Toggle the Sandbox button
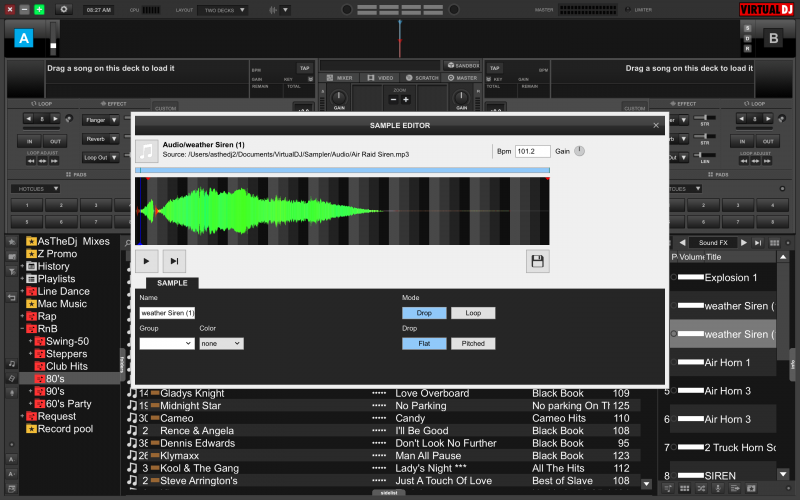Screen dimensions: 800x500 click(463, 65)
